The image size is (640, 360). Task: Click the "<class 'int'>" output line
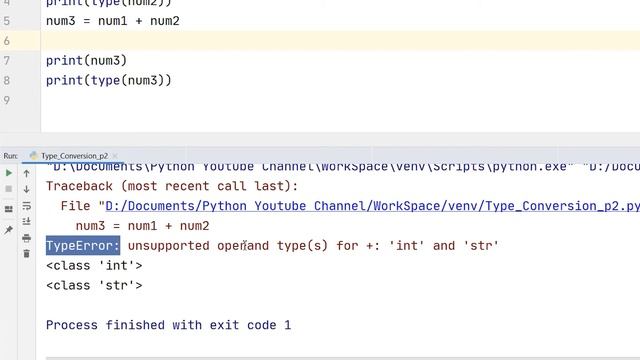(x=94, y=265)
